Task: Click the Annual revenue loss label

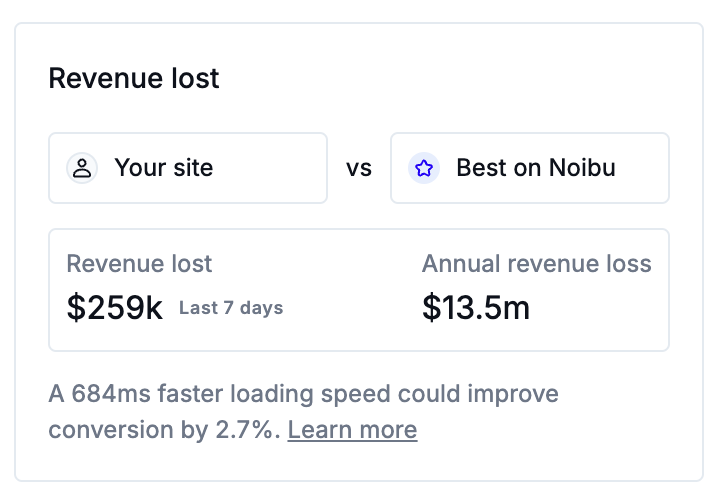Action: [536, 264]
